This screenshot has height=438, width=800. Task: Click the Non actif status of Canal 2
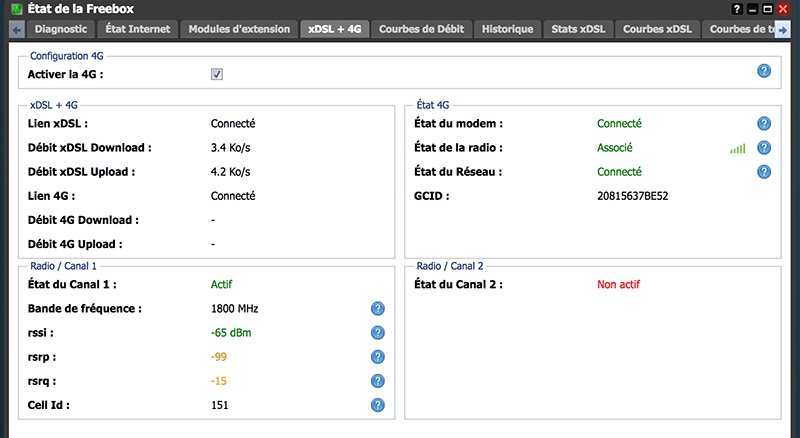coord(618,284)
